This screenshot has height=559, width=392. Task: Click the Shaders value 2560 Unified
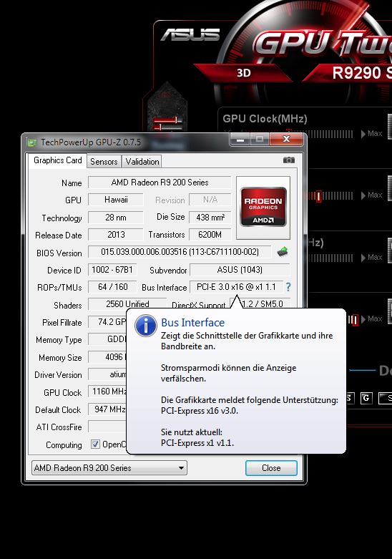127,303
